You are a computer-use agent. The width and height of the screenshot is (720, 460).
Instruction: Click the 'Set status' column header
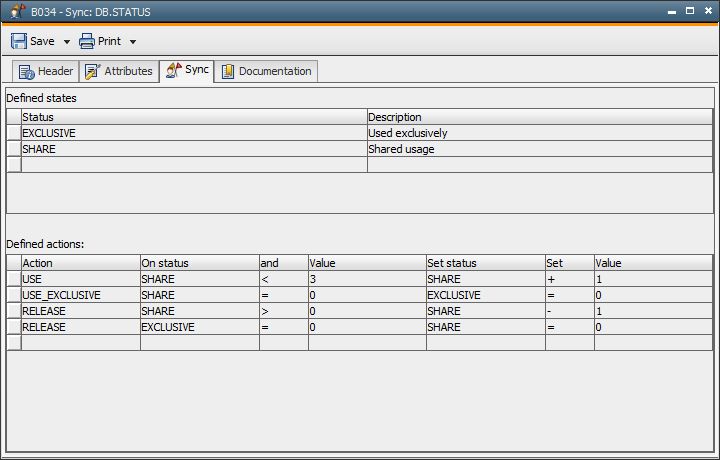click(486, 263)
